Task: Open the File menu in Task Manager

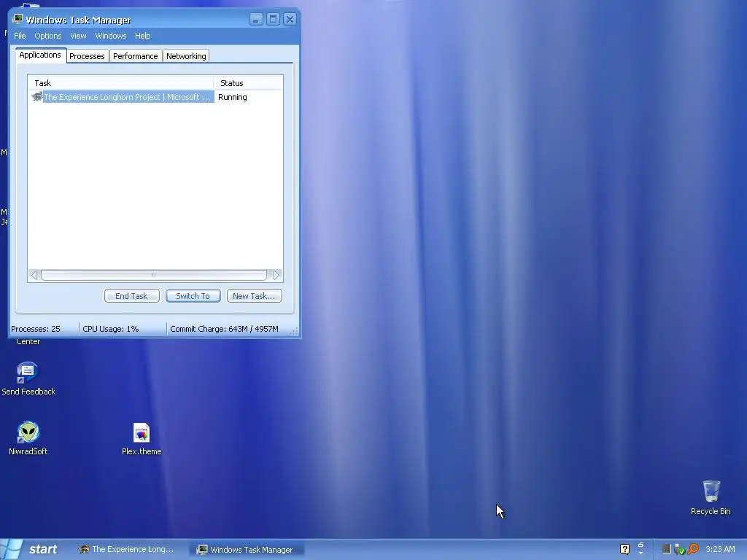Action: coord(20,36)
